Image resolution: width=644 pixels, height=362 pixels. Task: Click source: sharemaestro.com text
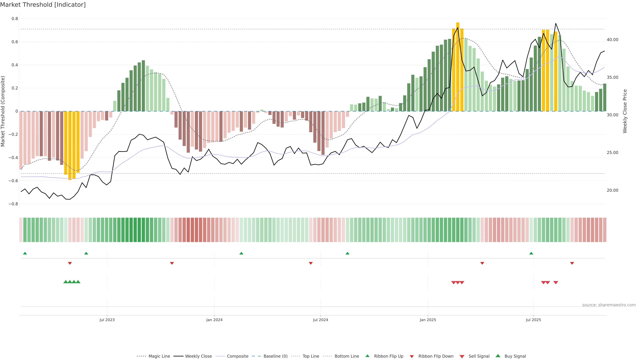(609, 305)
